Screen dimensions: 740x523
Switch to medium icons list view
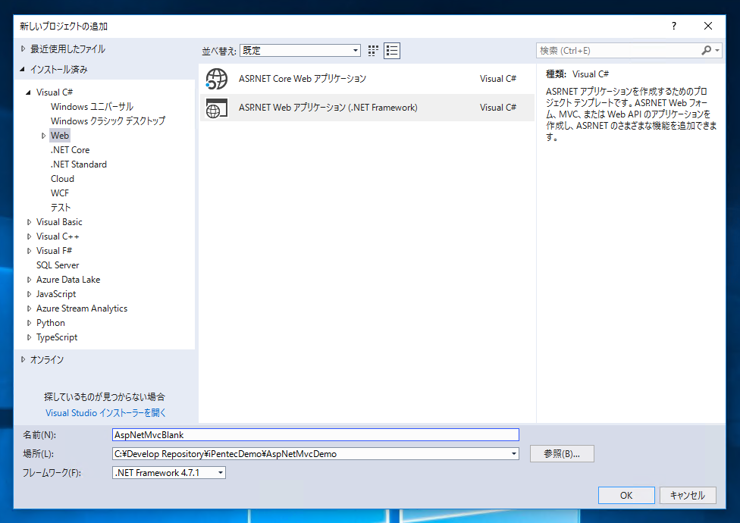pyautogui.click(x=392, y=51)
